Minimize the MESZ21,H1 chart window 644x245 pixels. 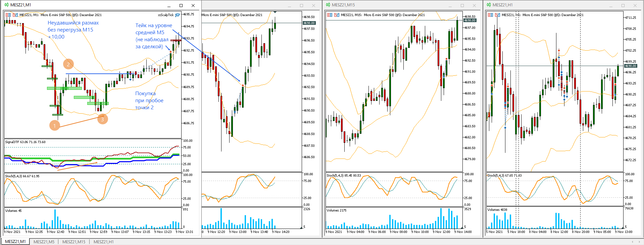[x=611, y=5]
